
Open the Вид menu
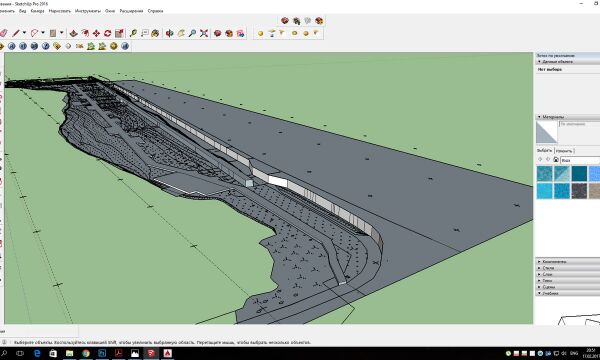(x=23, y=11)
